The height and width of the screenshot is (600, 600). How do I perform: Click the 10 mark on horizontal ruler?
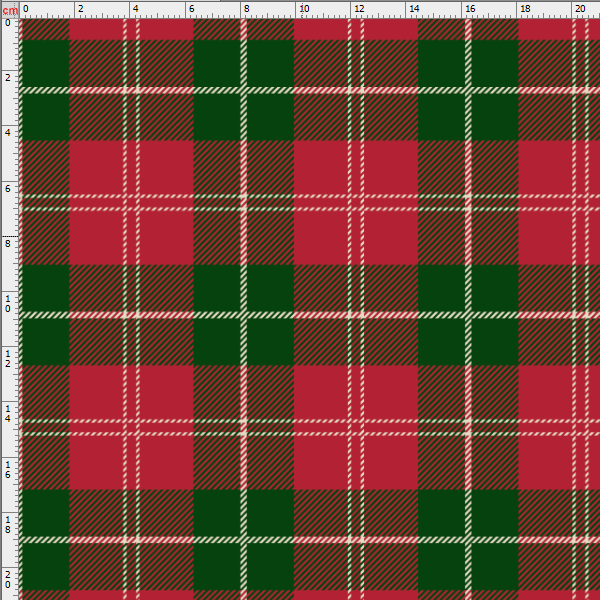pyautogui.click(x=304, y=8)
